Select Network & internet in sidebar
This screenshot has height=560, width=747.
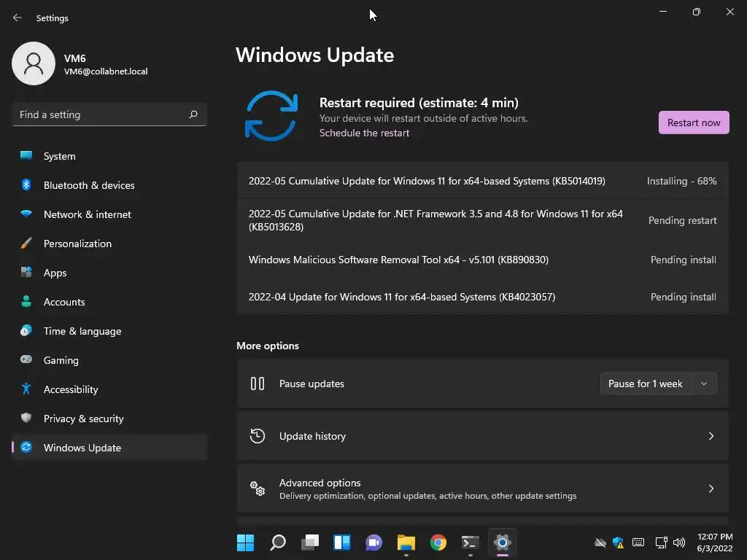coord(109,214)
